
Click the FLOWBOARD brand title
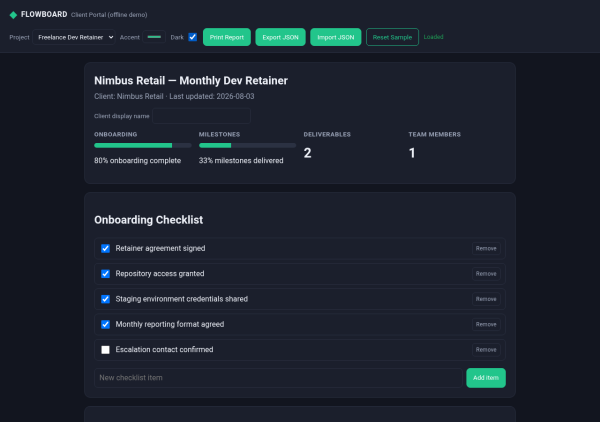tap(44, 15)
